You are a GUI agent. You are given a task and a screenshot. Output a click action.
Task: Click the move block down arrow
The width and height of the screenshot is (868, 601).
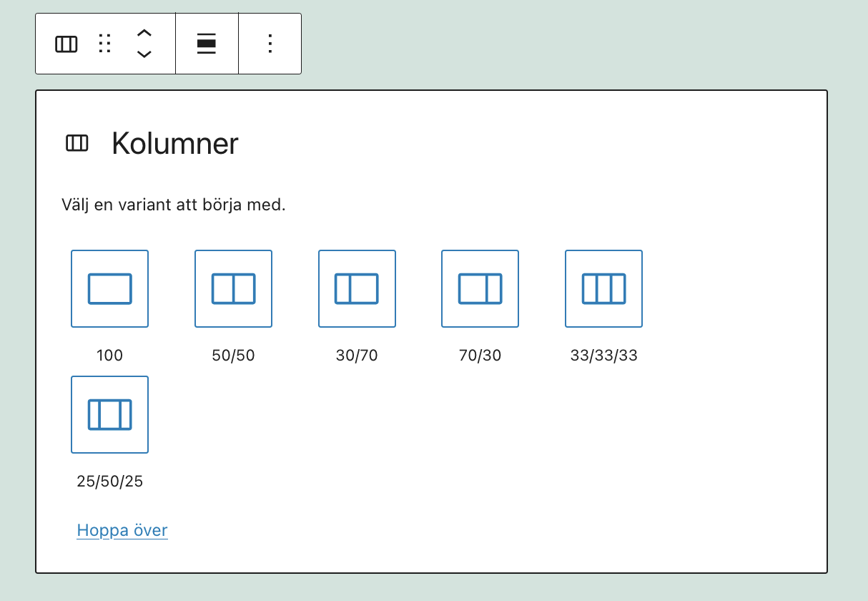point(143,52)
